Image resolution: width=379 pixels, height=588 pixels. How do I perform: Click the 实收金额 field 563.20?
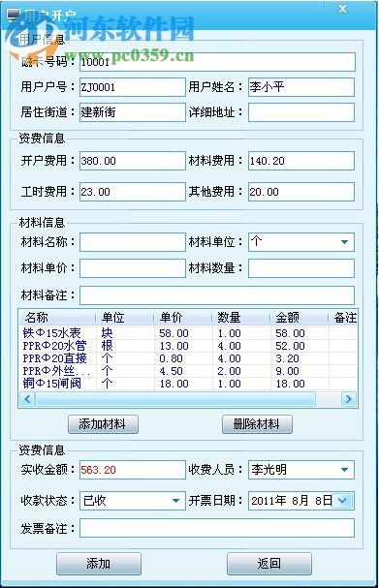pos(133,470)
